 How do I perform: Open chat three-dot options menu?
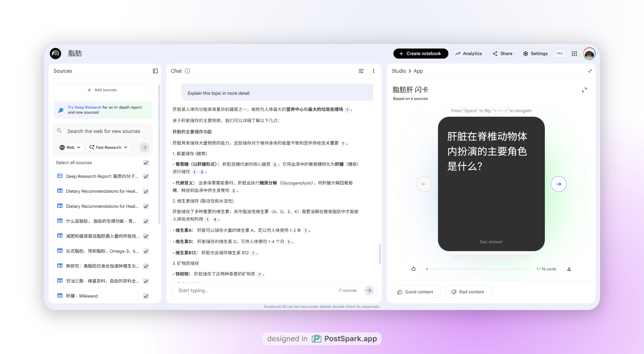(374, 71)
